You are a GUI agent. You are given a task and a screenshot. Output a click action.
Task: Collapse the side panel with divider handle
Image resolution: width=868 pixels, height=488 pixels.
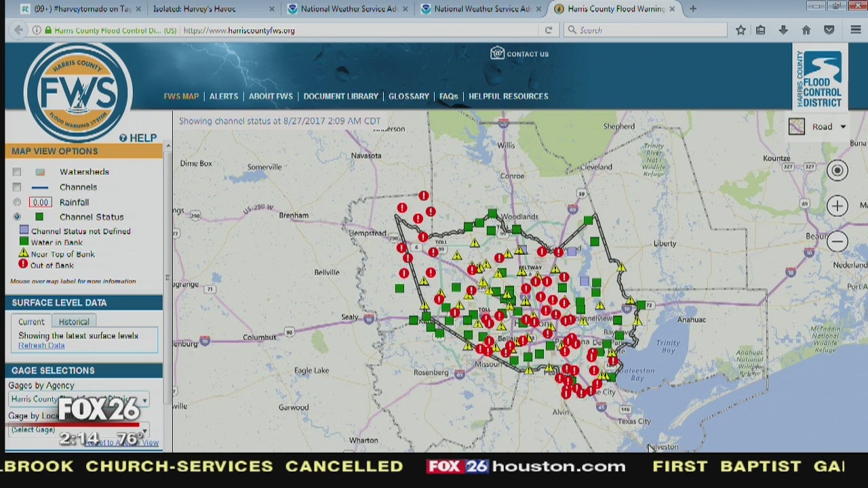click(167, 278)
